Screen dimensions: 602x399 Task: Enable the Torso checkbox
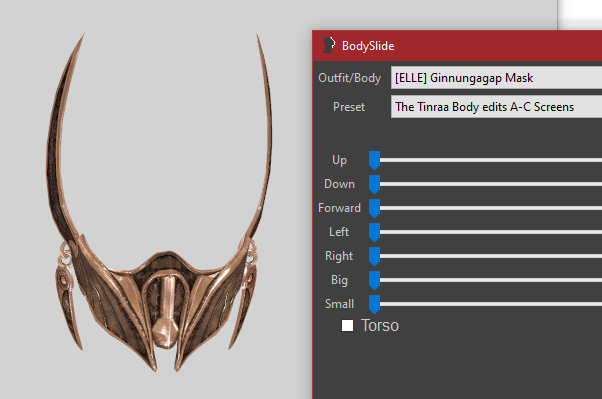347,326
